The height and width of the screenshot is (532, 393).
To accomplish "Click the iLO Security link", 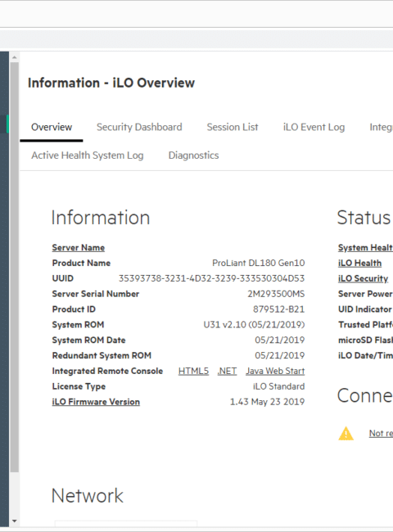I will [364, 278].
